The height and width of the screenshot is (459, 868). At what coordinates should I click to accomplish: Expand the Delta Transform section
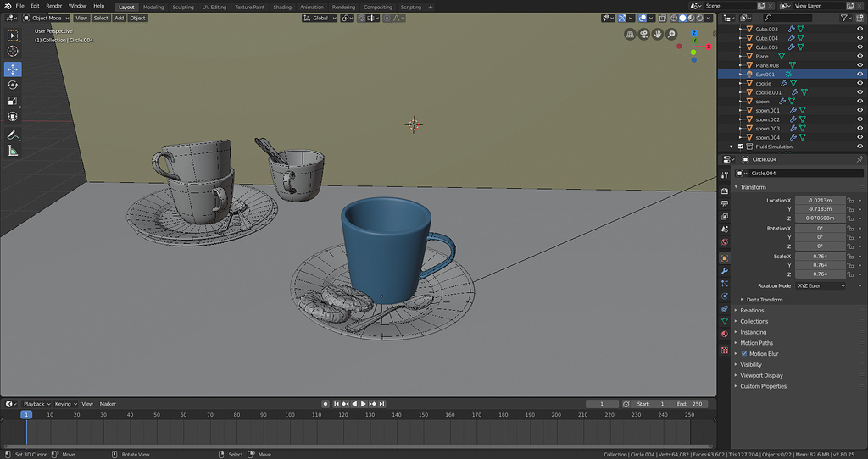click(763, 300)
